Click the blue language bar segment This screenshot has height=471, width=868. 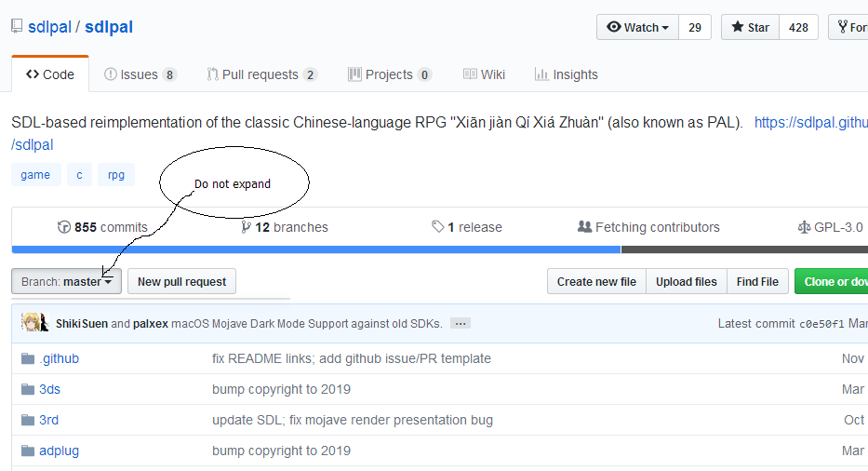[x=316, y=249]
